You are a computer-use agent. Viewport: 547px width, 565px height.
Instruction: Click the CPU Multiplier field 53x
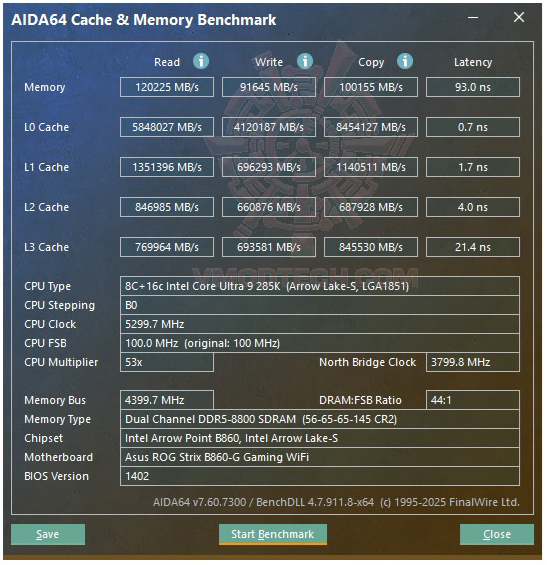pos(167,362)
